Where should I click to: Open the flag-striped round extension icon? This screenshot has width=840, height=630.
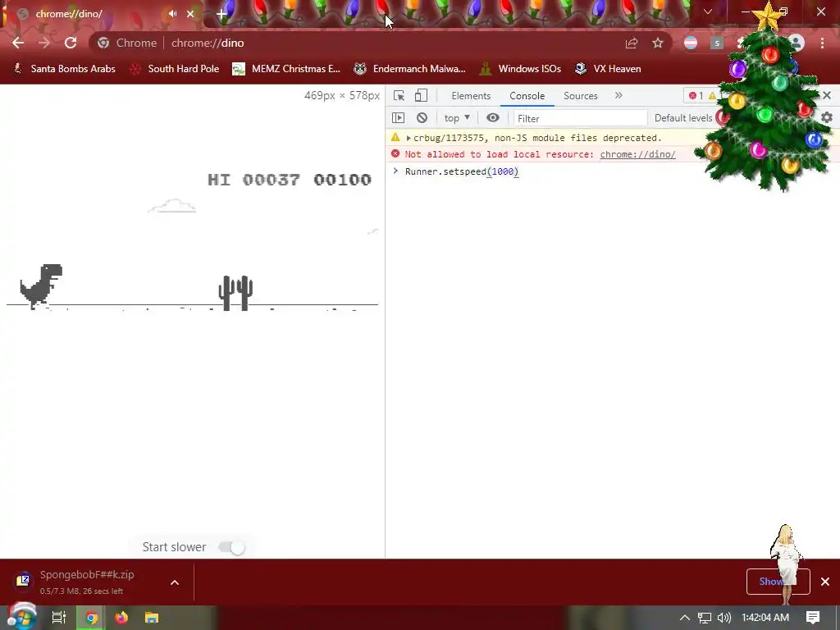(691, 43)
